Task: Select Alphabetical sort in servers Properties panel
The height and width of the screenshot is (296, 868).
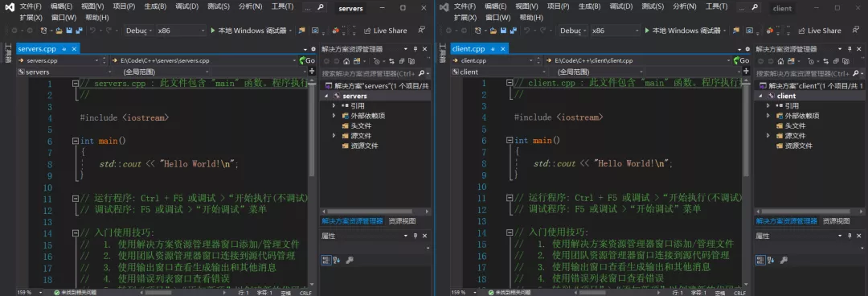Action: tap(337, 260)
